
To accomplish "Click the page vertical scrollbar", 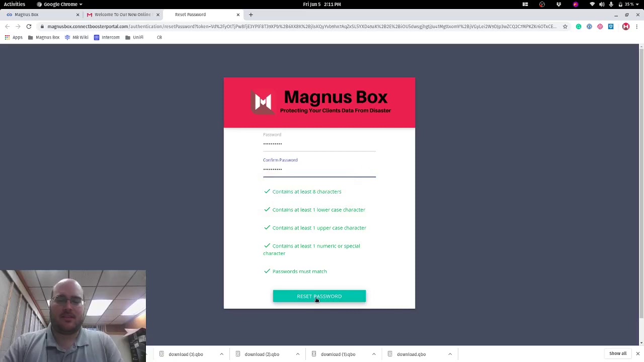I will [641, 184].
